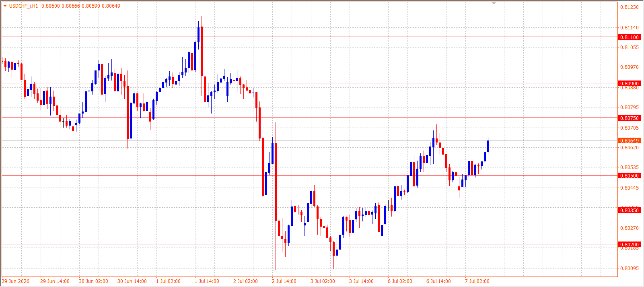Select the 0.80750 horizontal line price tag
644x287 pixels.
tap(629, 118)
